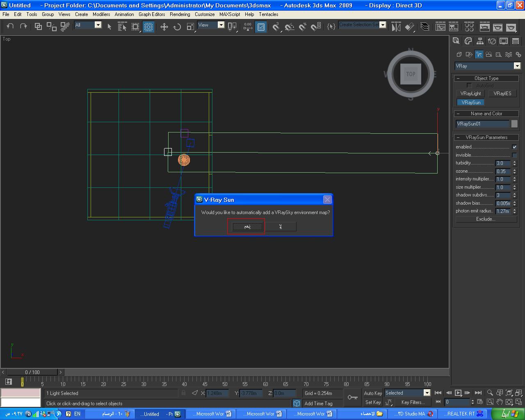Open the Selected key filter dropdown
This screenshot has height=420, width=525.
coord(407,393)
